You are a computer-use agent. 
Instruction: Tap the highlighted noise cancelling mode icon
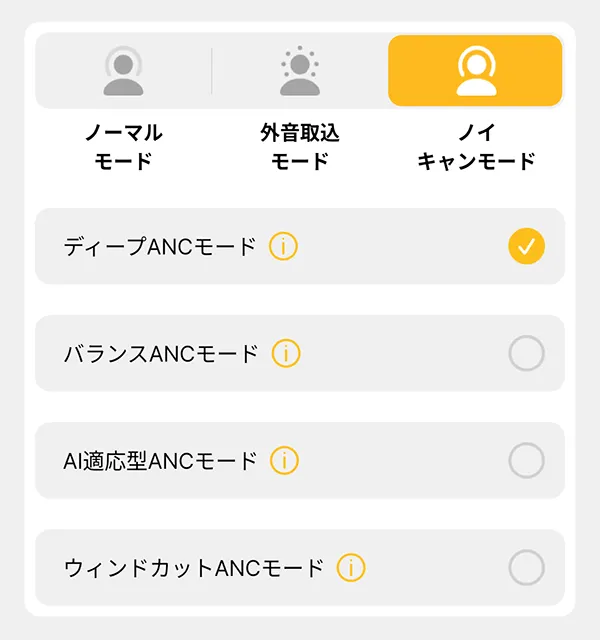click(476, 71)
